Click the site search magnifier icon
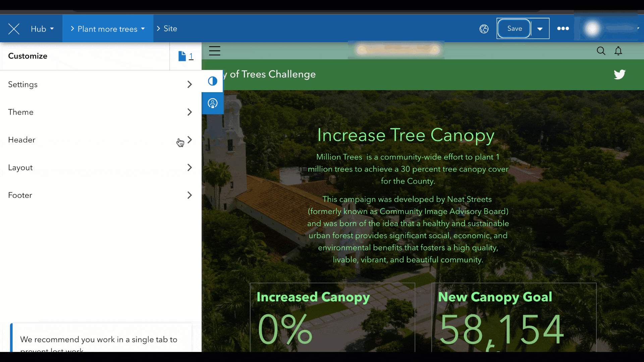 pos(601,51)
